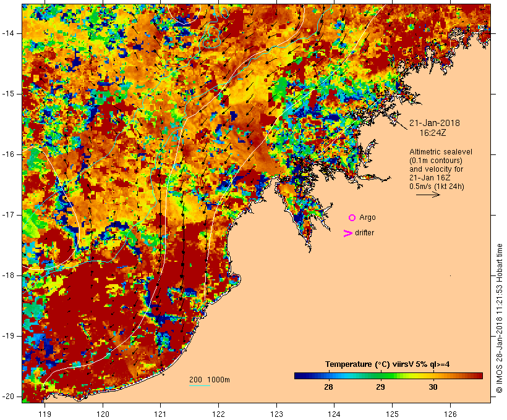Viewport: 507px width, 420px height.
Task: Click the longitude axis label '125'
Action: pyautogui.click(x=393, y=414)
